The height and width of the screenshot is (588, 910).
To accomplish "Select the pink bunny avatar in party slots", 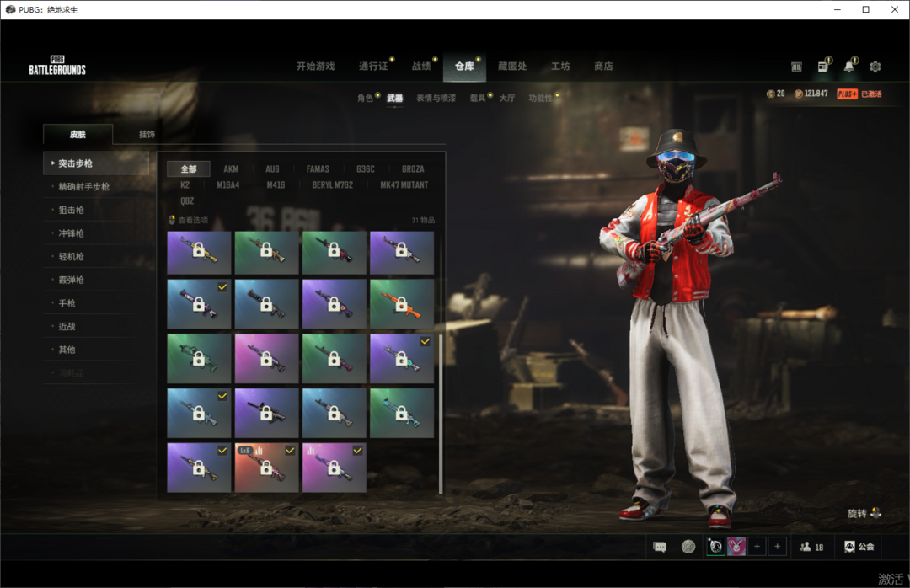I will pos(736,546).
